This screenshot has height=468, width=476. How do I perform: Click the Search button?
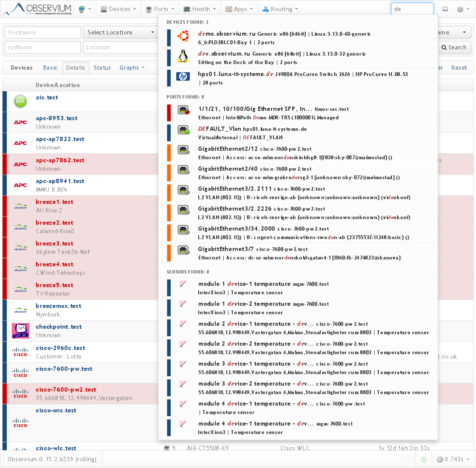pyautogui.click(x=454, y=48)
